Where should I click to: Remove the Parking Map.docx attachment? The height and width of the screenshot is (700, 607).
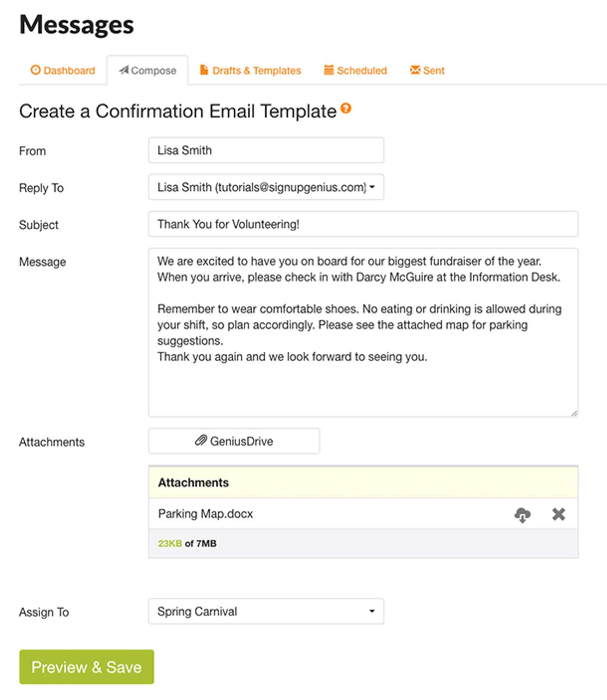(x=558, y=514)
